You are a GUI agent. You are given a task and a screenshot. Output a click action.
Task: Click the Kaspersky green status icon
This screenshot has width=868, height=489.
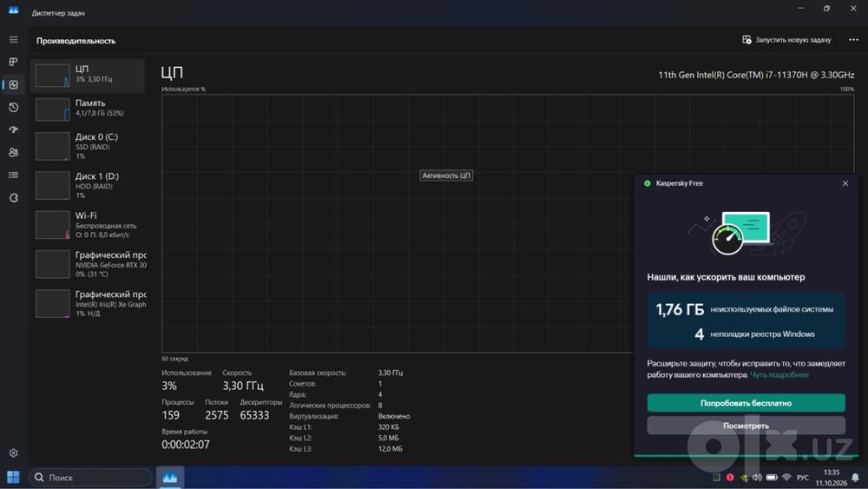(x=648, y=183)
